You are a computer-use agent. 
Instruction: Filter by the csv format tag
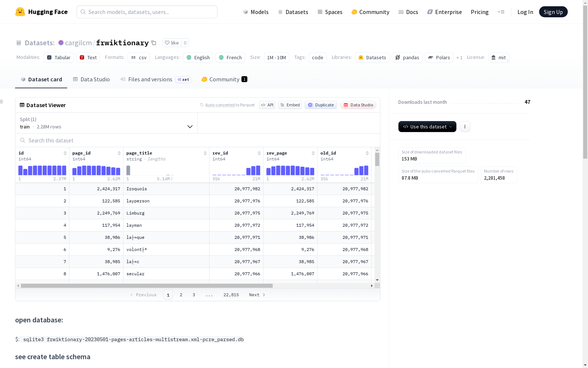pos(139,57)
